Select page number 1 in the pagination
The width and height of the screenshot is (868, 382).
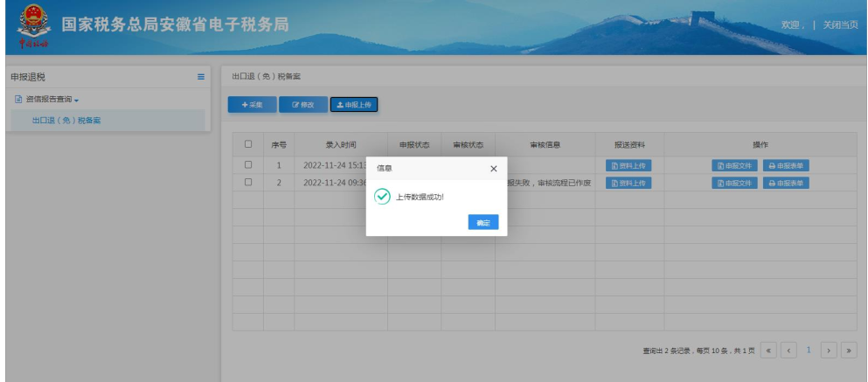click(x=809, y=351)
